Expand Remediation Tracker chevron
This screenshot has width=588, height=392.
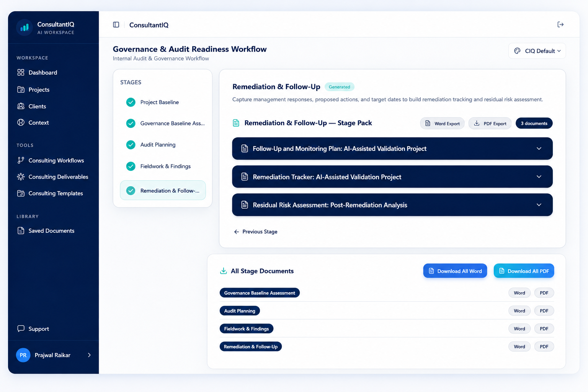coord(539,177)
